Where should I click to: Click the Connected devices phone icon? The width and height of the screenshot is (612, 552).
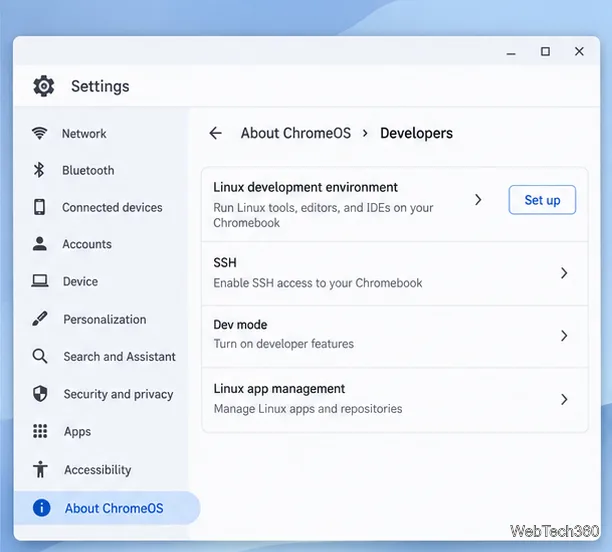[39, 207]
